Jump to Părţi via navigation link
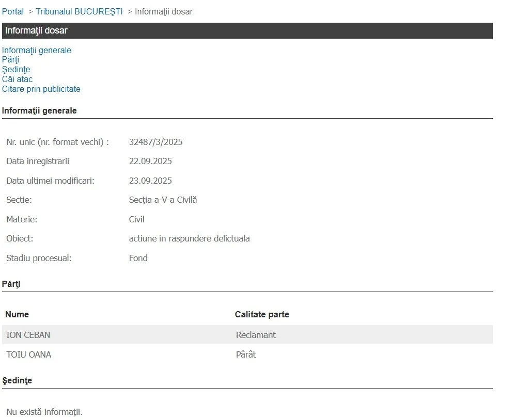 coord(10,60)
